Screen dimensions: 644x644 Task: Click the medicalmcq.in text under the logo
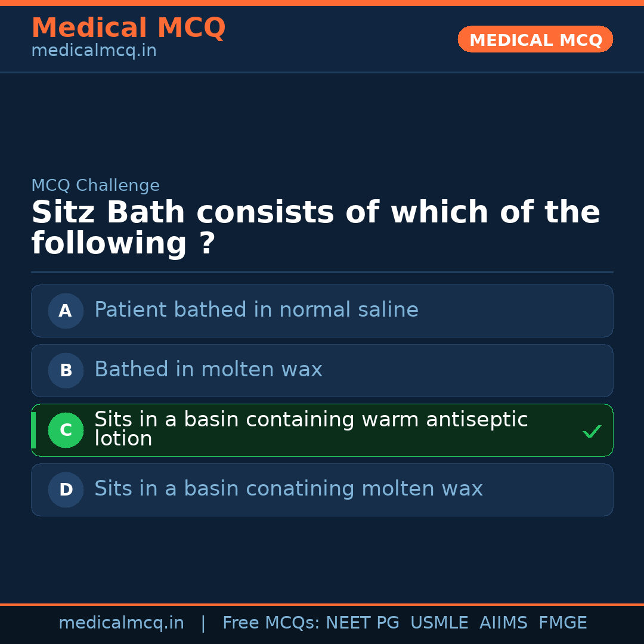click(93, 50)
